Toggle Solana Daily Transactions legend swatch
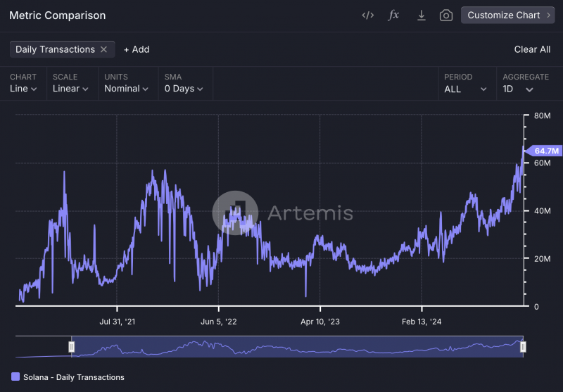The image size is (563, 392). [x=15, y=377]
